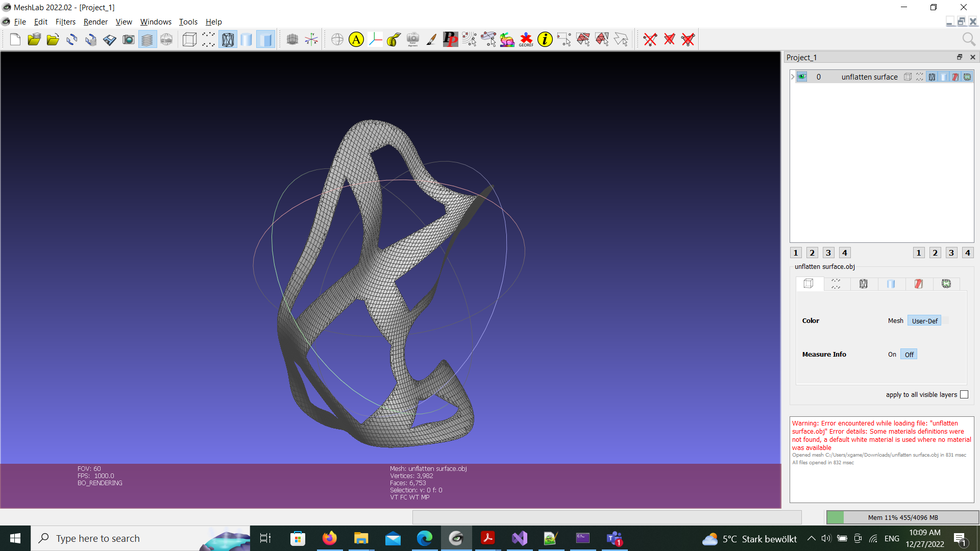This screenshot has height=551, width=980.
Task: Open the Help menu
Action: [213, 22]
